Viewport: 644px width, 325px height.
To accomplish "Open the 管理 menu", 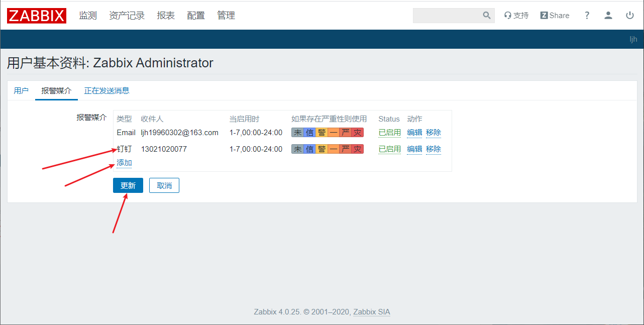I will [x=226, y=16].
